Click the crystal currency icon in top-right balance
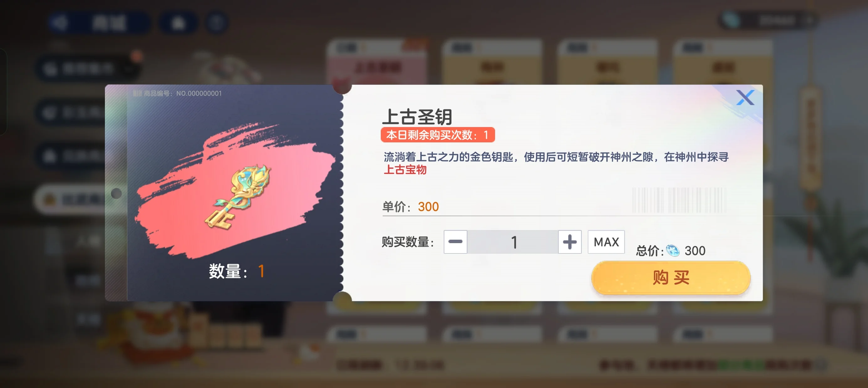Screen dimensions: 868x388 pyautogui.click(x=730, y=20)
